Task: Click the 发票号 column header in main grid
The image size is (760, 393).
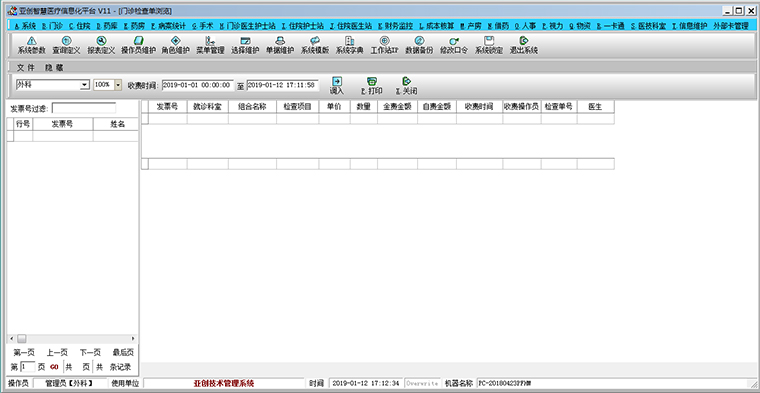Action: coord(168,107)
